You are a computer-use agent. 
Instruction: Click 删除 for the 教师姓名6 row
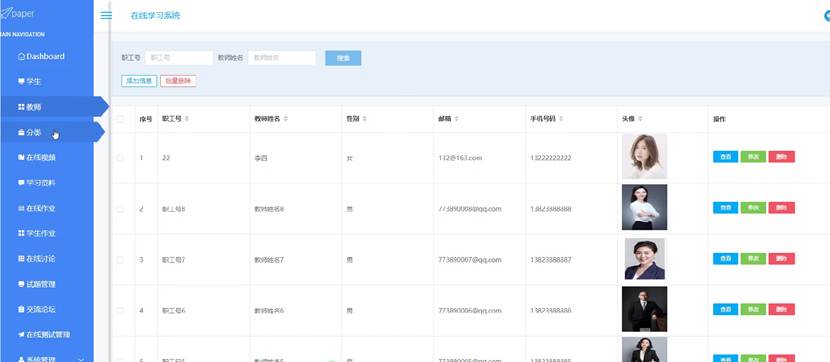click(782, 309)
